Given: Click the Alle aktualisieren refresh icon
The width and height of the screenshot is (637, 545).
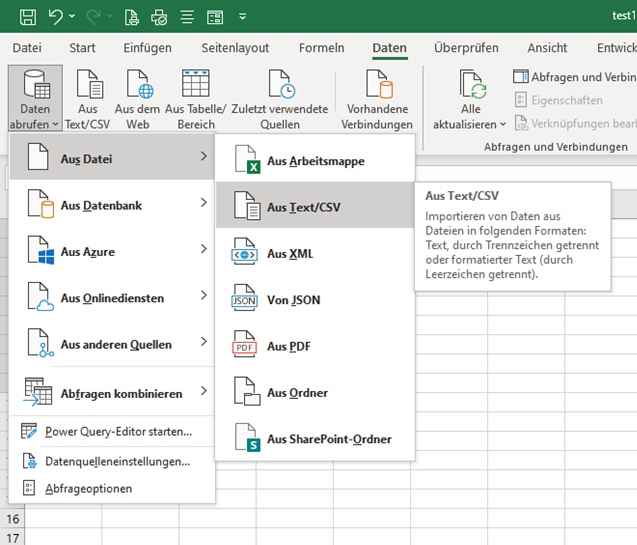Looking at the screenshot, I should click(x=472, y=84).
